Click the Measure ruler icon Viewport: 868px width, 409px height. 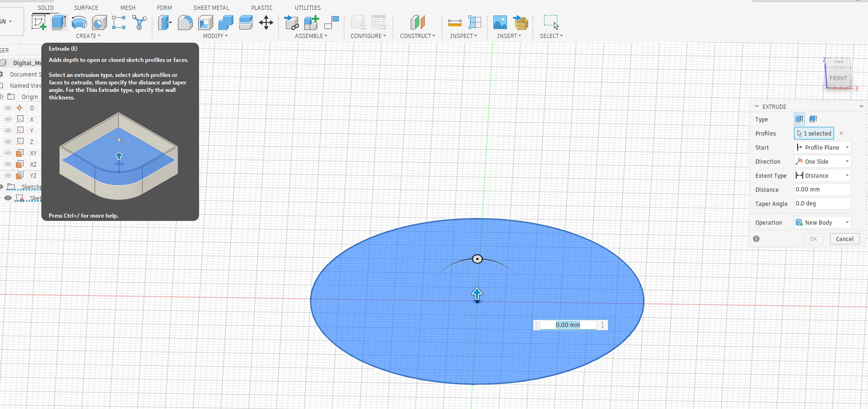(x=454, y=23)
